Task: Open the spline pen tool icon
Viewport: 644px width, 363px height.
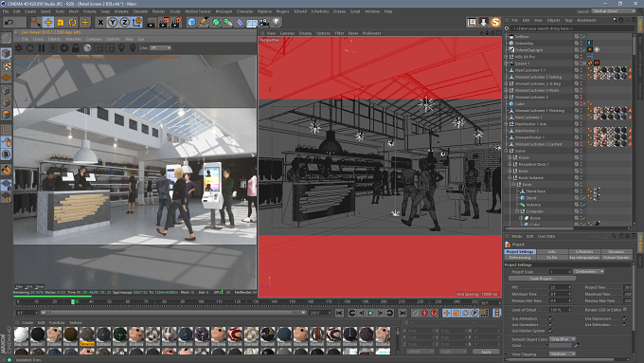Action: [204, 22]
